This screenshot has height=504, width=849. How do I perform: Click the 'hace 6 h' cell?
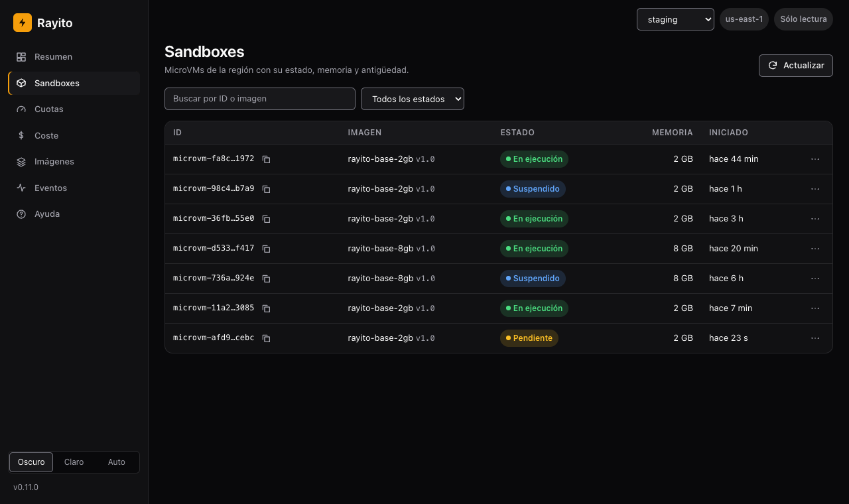coord(726,279)
